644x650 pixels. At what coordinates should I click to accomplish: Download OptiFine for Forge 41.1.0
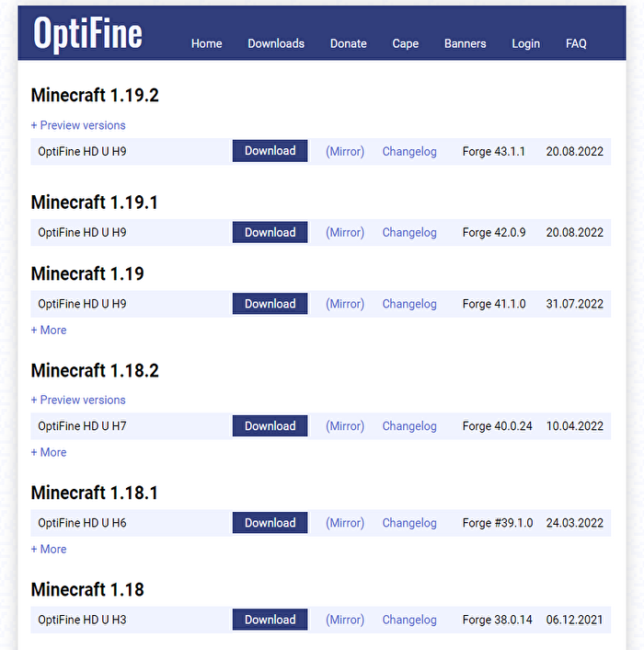pyautogui.click(x=270, y=304)
